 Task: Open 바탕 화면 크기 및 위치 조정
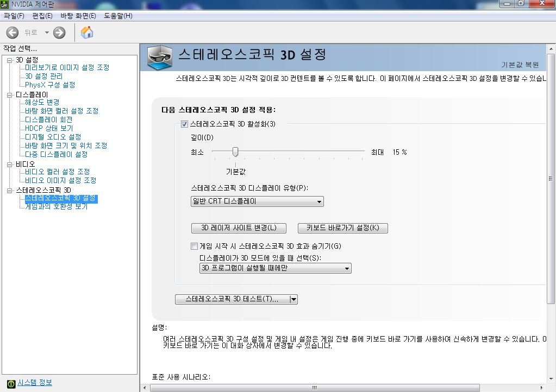(66, 146)
